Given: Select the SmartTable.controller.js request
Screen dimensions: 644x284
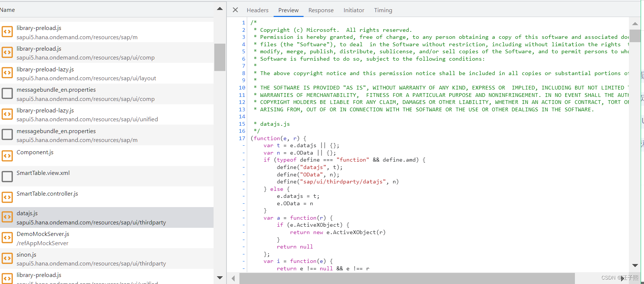Looking at the screenshot, I should (107, 197).
